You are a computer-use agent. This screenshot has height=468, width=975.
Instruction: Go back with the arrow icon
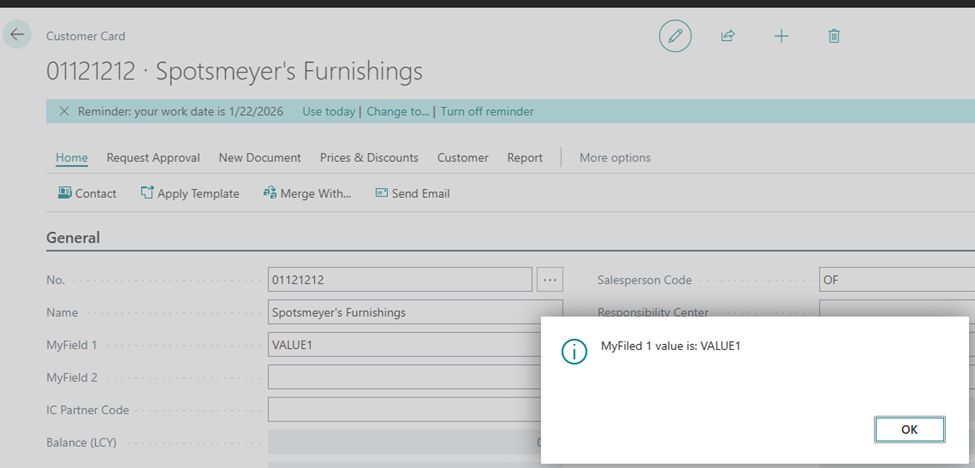tap(17, 34)
